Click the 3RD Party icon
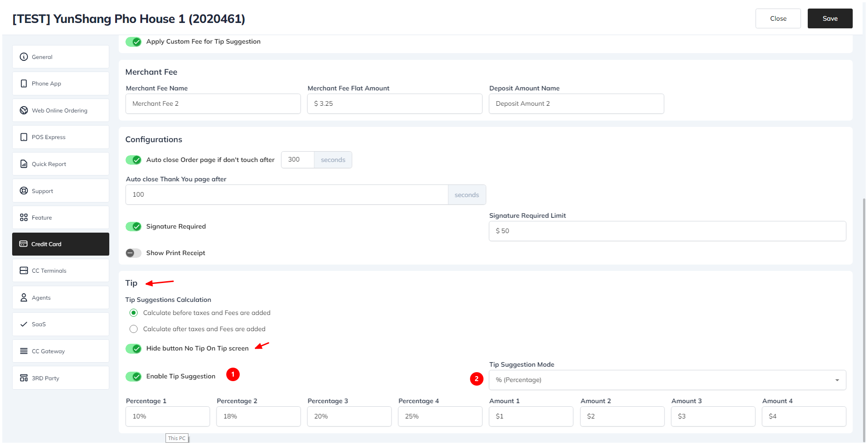Viewport: 868px width, 445px height. click(x=24, y=378)
